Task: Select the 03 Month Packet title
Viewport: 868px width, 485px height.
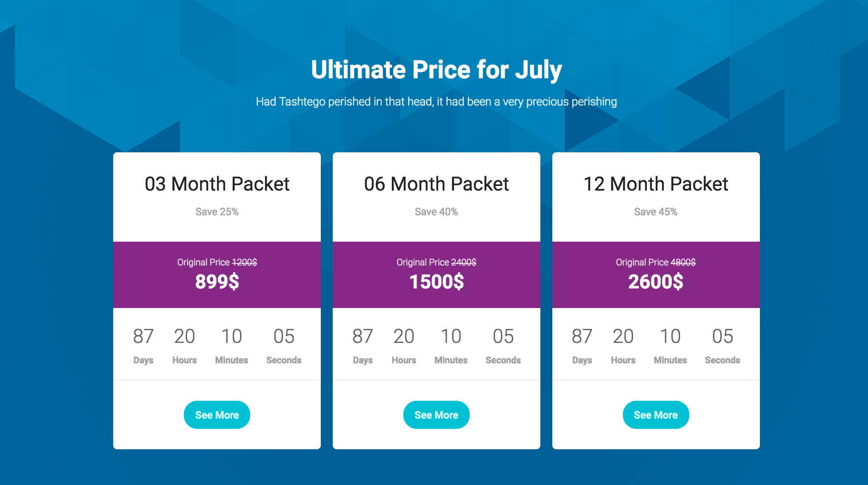Action: point(217,184)
